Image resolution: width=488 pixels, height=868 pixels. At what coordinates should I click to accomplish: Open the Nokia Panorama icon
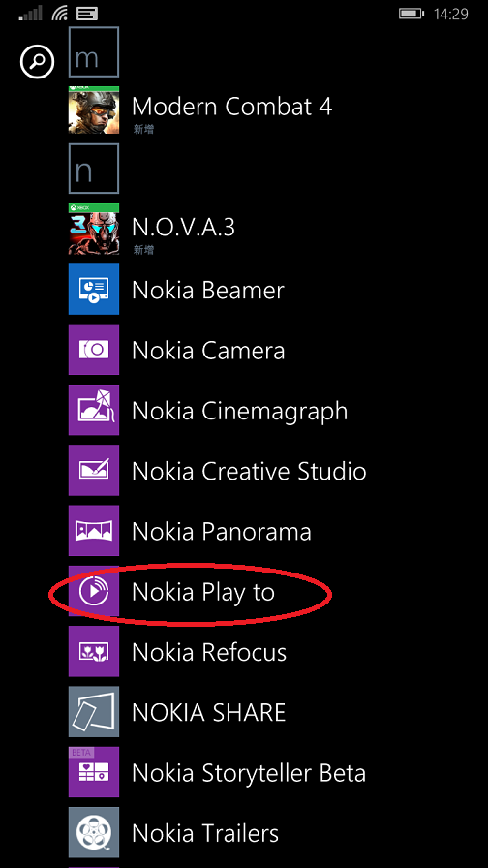(94, 530)
